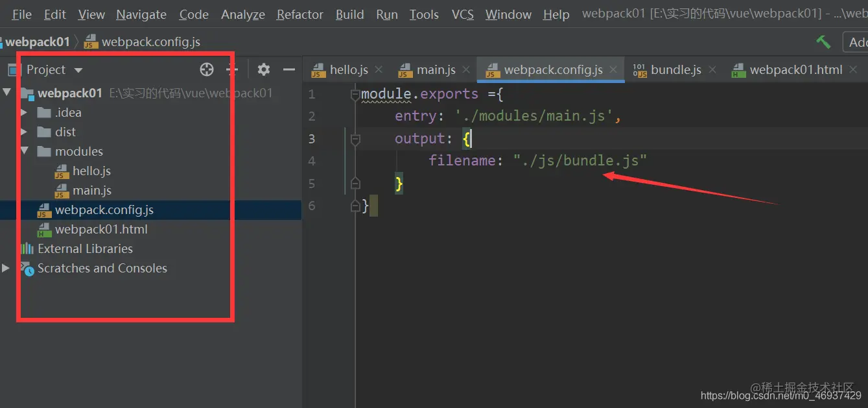Click line number 2 in gutter
The image size is (868, 408).
pyautogui.click(x=312, y=116)
